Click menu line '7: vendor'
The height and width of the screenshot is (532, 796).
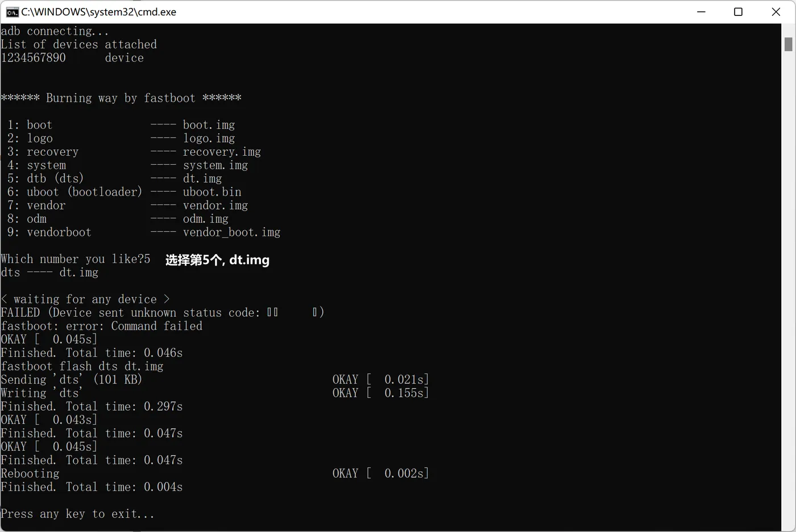(36, 205)
